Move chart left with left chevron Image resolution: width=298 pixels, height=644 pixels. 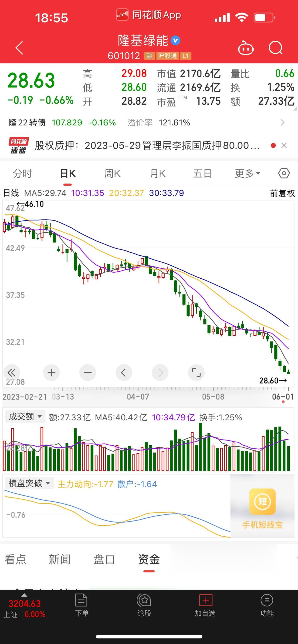point(124,373)
